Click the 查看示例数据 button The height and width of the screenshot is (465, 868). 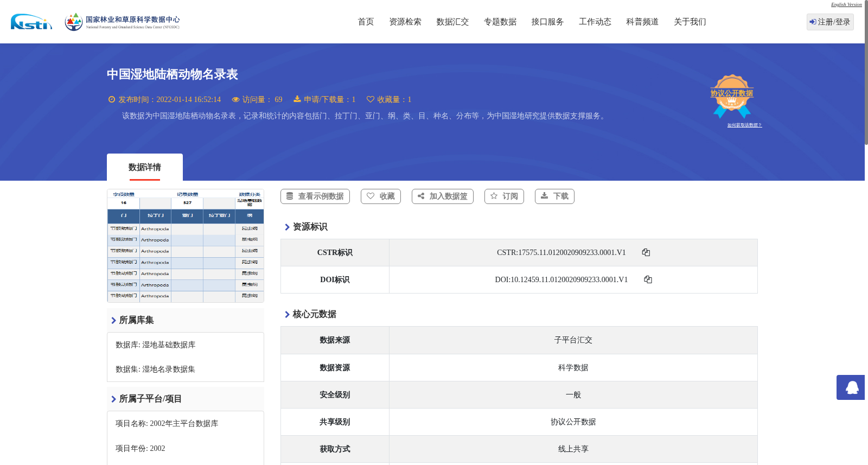point(315,196)
